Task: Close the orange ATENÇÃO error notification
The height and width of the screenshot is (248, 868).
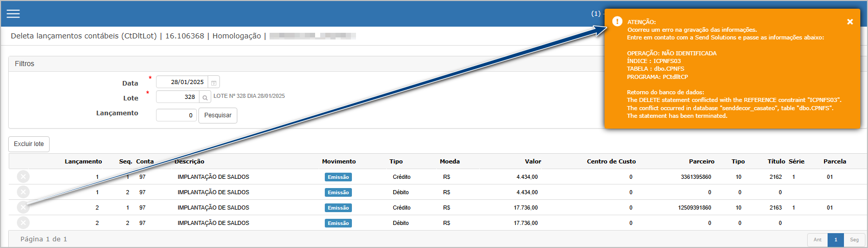Action: [850, 22]
